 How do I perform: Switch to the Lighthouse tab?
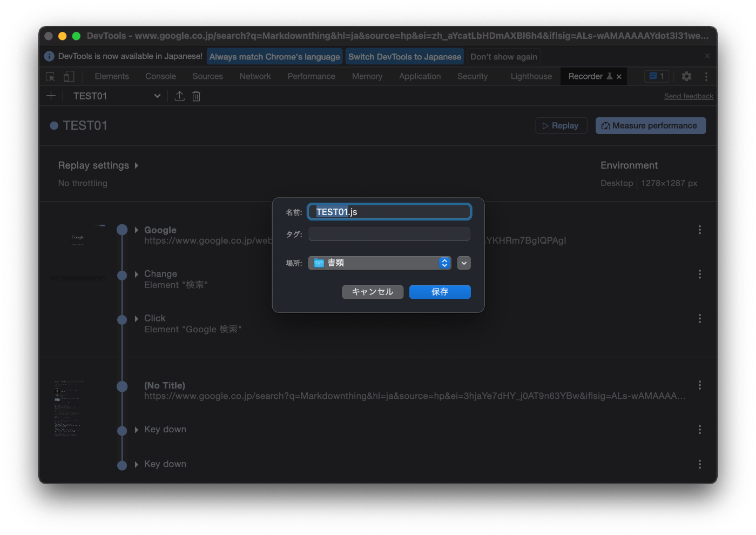pos(531,76)
